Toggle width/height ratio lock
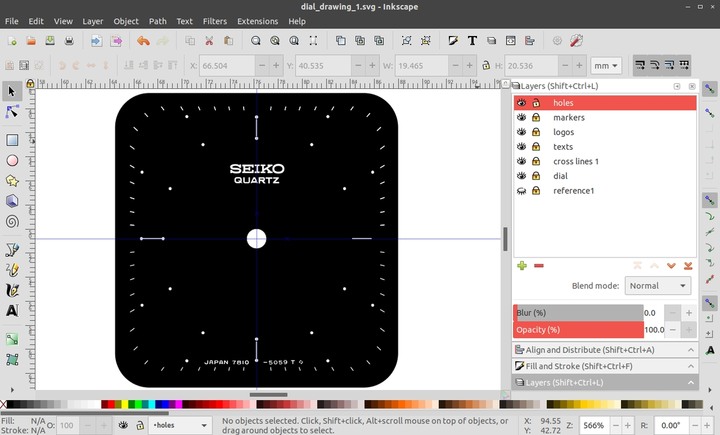 [x=486, y=65]
